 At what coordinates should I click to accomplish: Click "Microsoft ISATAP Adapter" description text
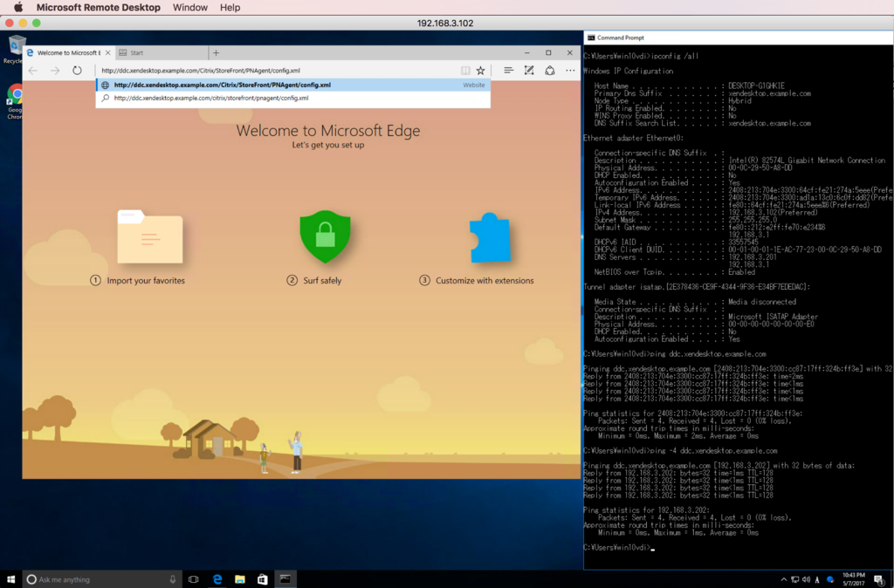(774, 317)
